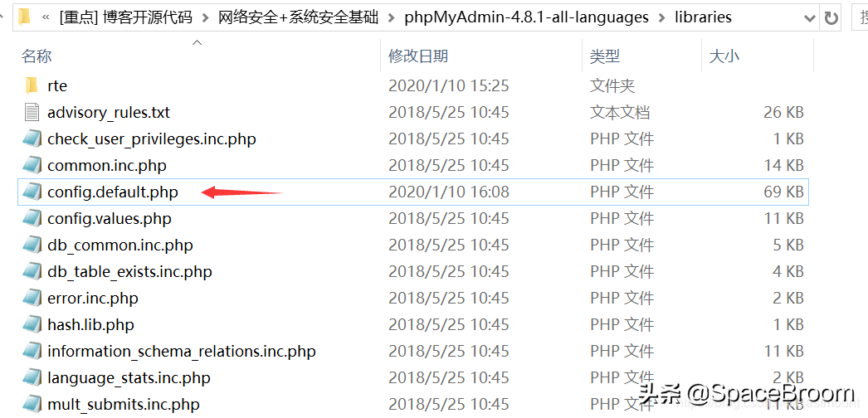Click the advisory_rules.txt text file icon
The image size is (868, 418).
[x=32, y=112]
